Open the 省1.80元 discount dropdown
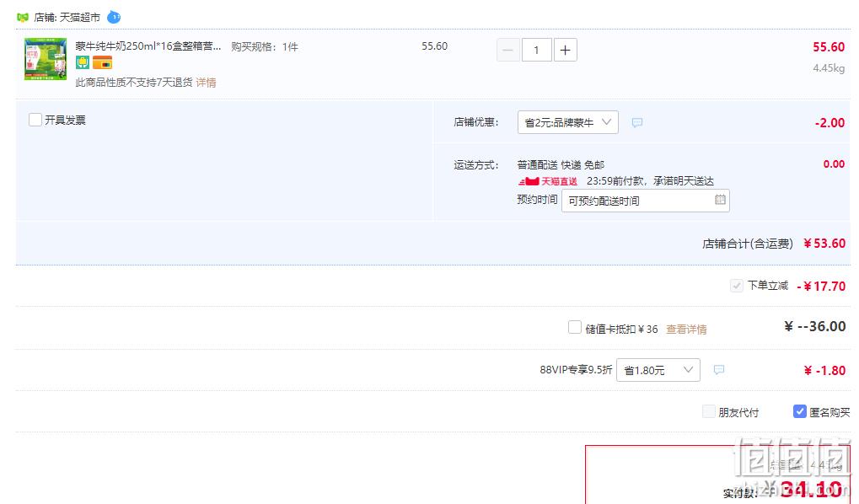The width and height of the screenshot is (859, 504). point(658,370)
